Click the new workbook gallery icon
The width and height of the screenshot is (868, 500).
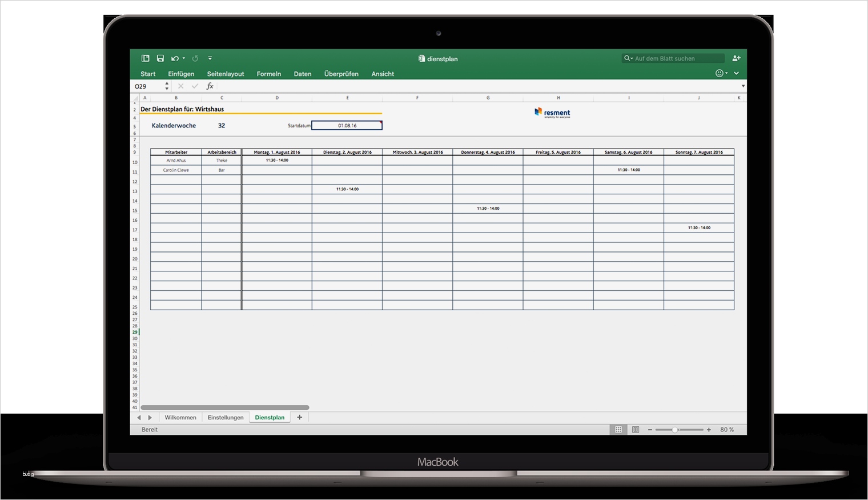coord(146,58)
